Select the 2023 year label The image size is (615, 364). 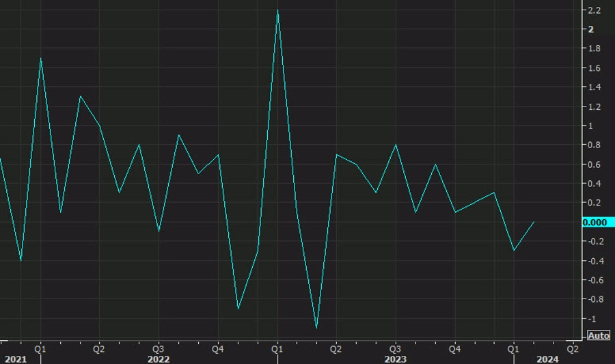click(396, 359)
